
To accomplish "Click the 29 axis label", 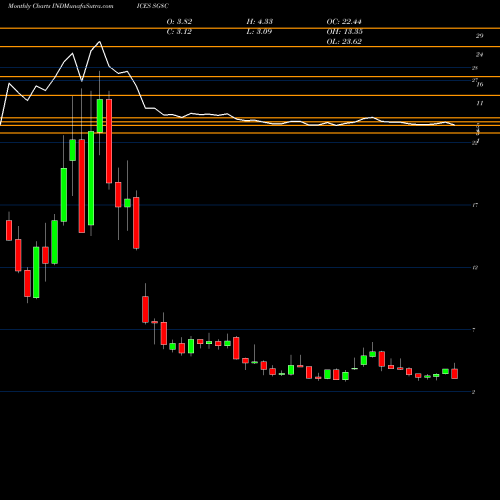I will 479,36.
